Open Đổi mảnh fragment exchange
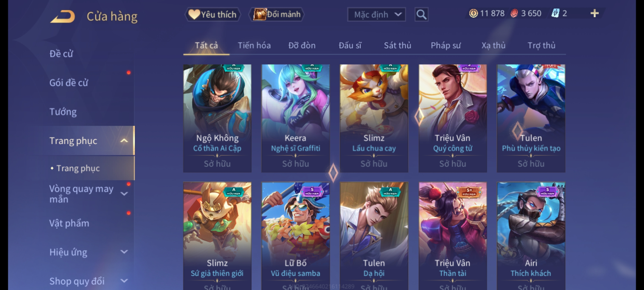Image resolution: width=644 pixels, height=290 pixels. pos(277,15)
